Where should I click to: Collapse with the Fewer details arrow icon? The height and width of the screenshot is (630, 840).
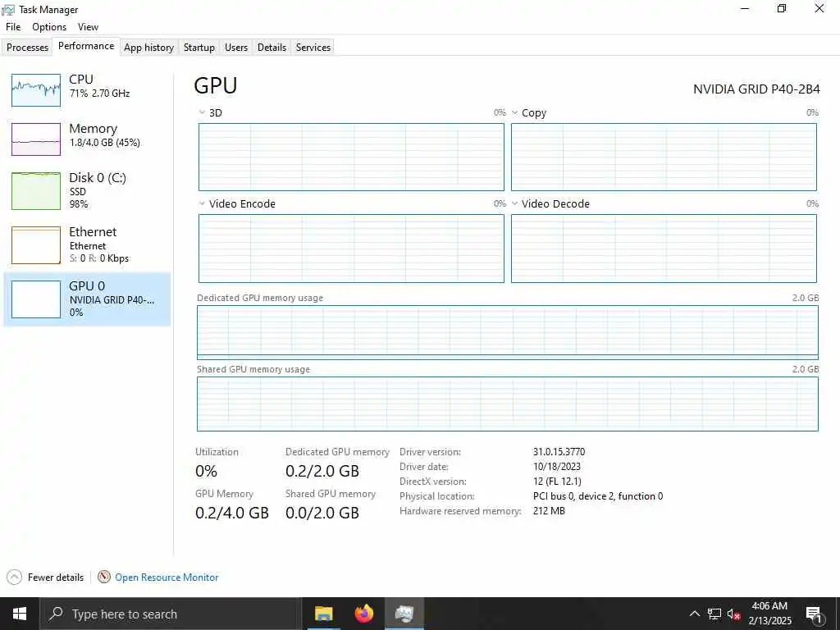(x=15, y=577)
